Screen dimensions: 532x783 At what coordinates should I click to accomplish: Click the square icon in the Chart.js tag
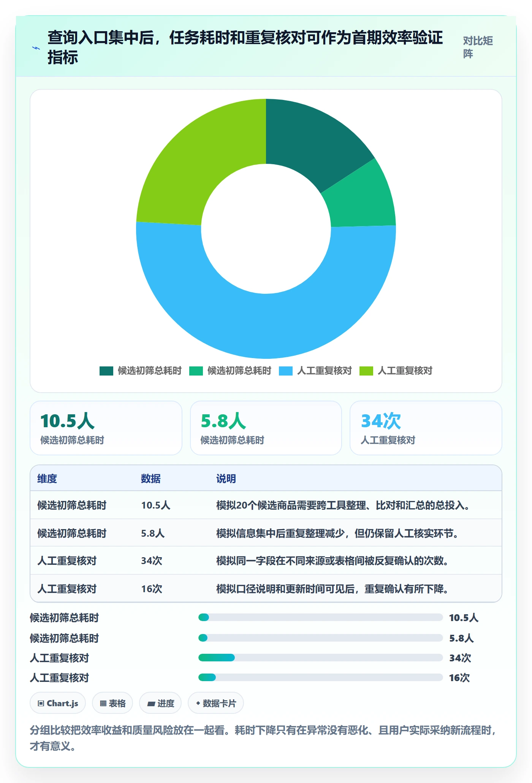coord(41,704)
